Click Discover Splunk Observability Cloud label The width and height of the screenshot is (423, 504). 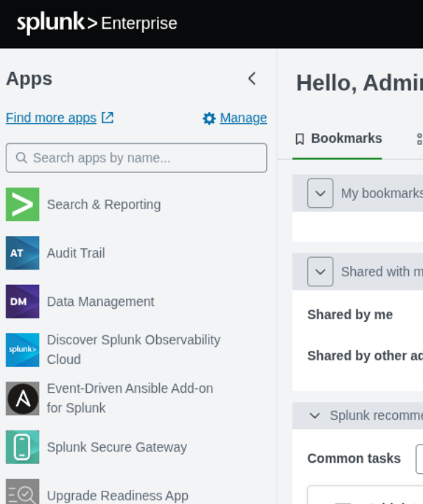(134, 350)
